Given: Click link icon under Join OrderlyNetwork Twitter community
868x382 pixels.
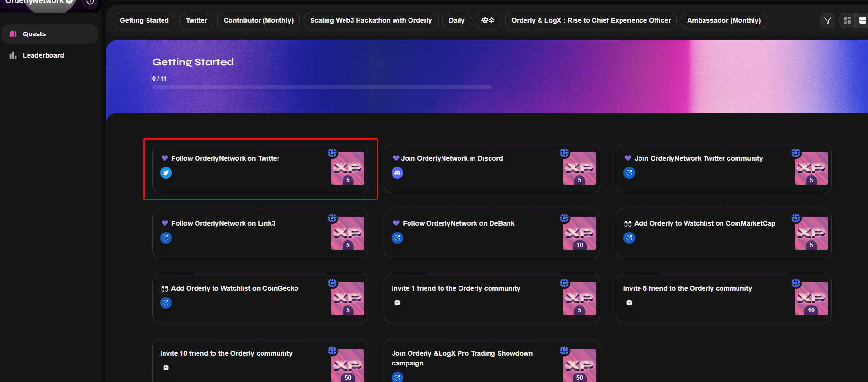Looking at the screenshot, I should [629, 173].
